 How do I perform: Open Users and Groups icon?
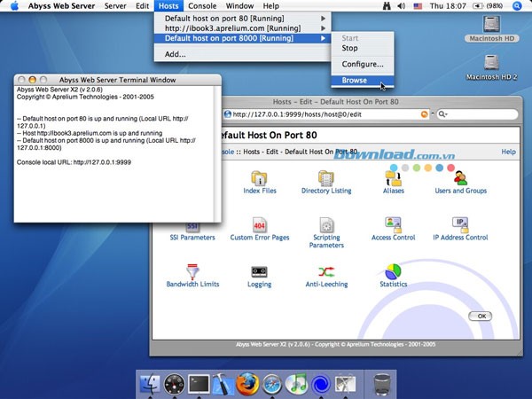click(x=460, y=178)
